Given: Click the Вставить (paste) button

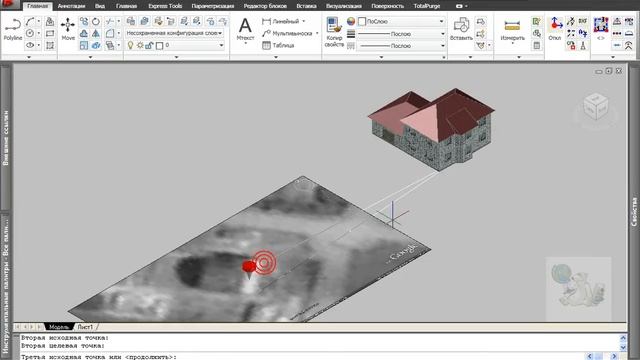Looking at the screenshot, I should point(461,29).
